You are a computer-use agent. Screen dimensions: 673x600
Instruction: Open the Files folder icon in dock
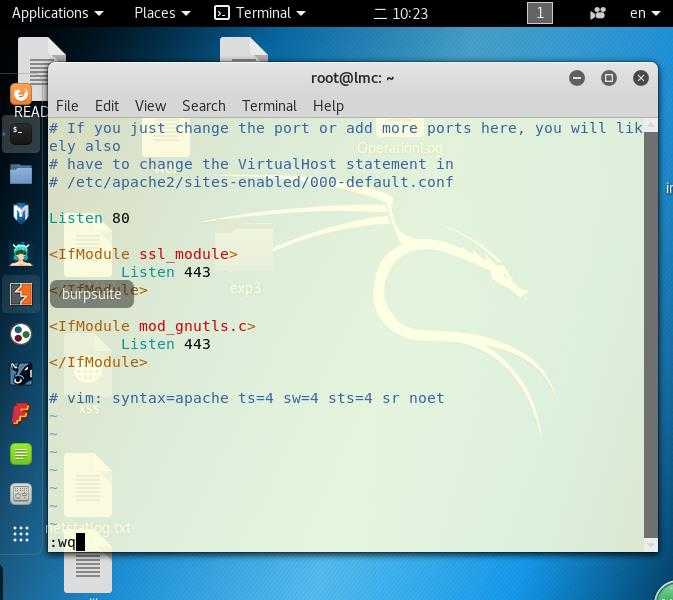[x=21, y=174]
